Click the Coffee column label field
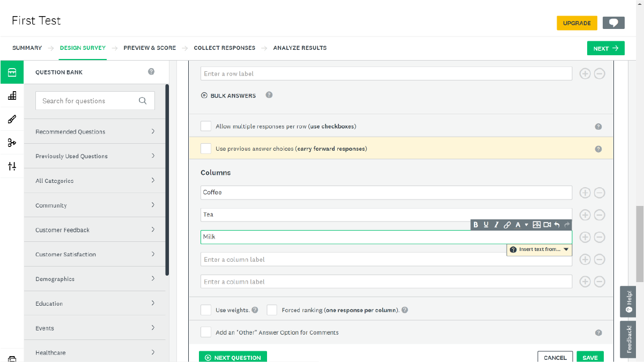Image resolution: width=644 pixels, height=362 pixels. [x=386, y=193]
